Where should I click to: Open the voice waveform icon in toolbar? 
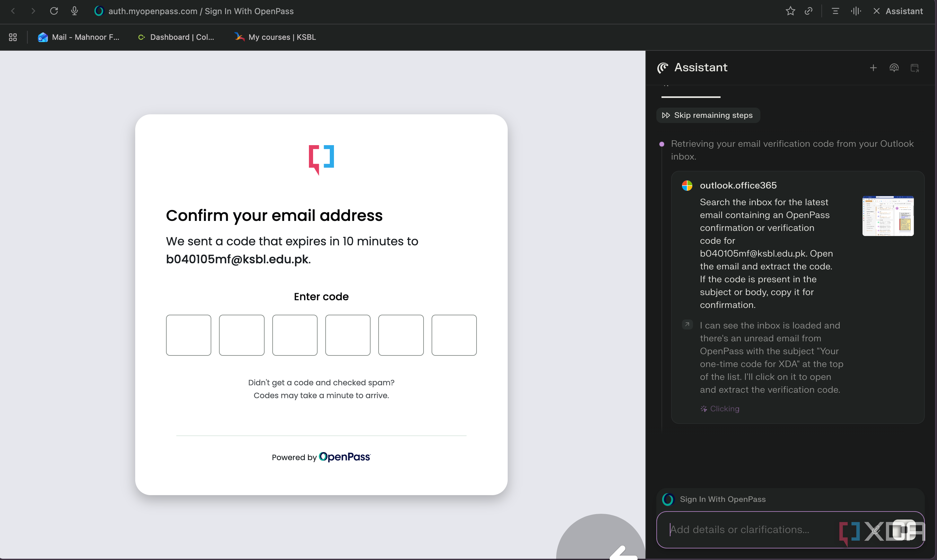click(855, 11)
